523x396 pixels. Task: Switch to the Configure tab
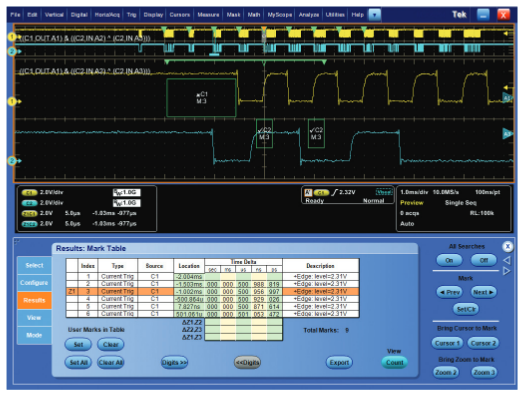pos(34,283)
